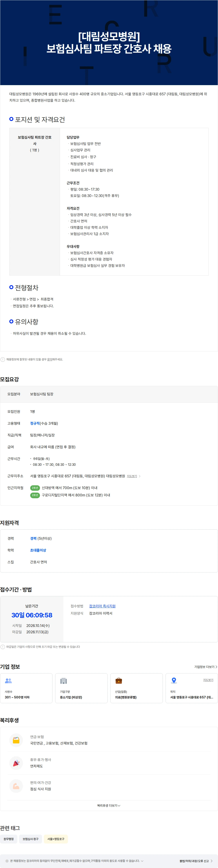The image size is (218, 868).
Task: Click the 기업구분 중소기업 (비상장) card
Action: 81,688
